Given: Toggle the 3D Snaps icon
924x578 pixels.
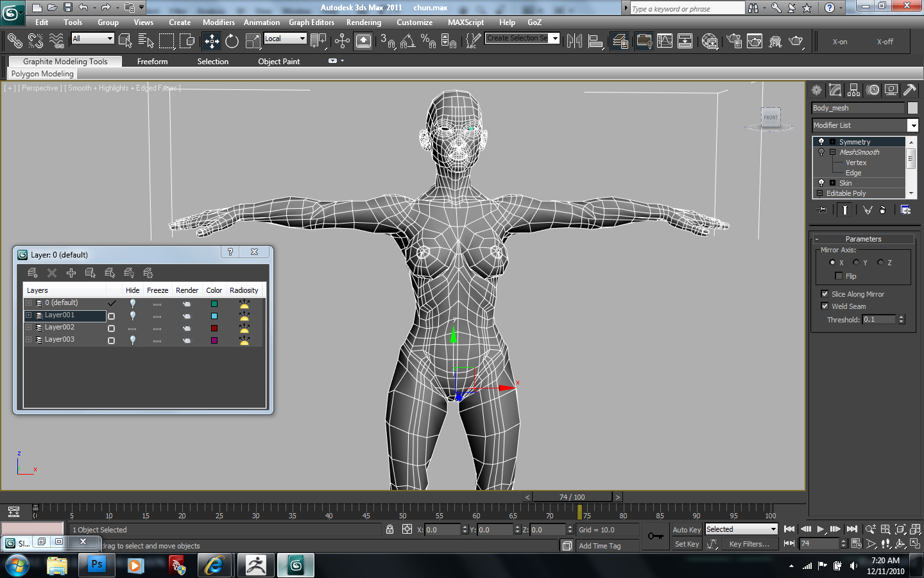Looking at the screenshot, I should tap(388, 41).
